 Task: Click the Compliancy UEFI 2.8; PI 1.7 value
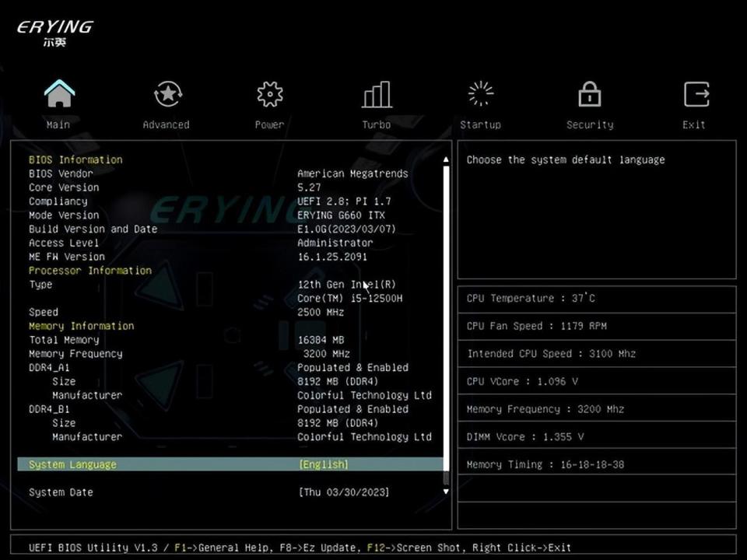344,201
